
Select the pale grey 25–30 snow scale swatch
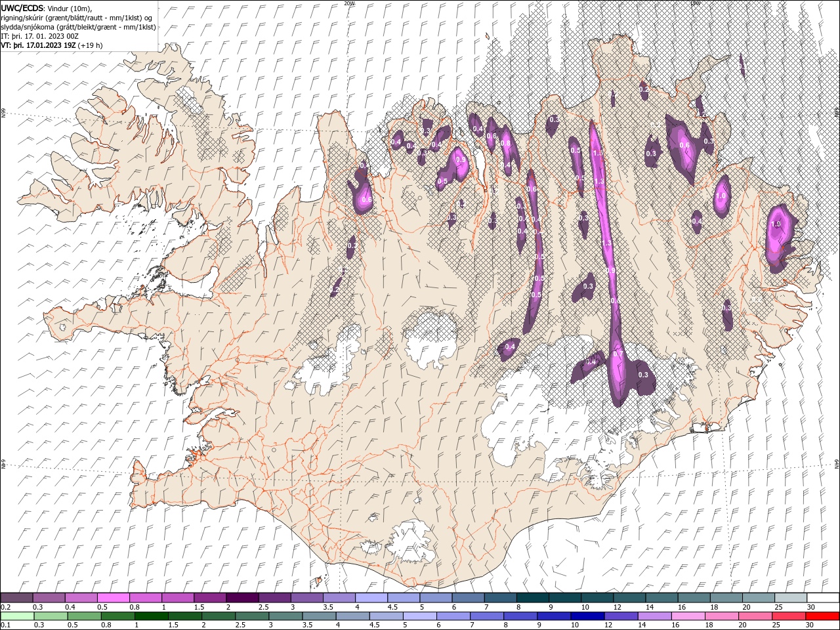tap(790, 598)
